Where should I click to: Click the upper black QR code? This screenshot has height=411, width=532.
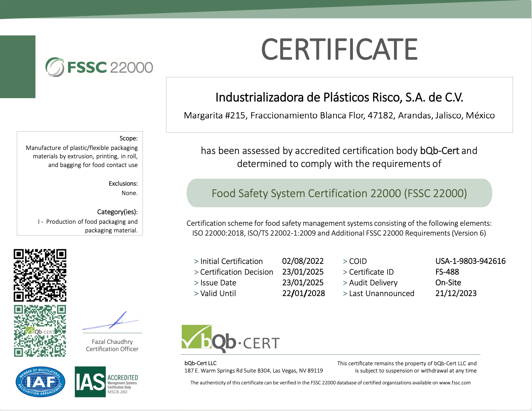point(40,275)
